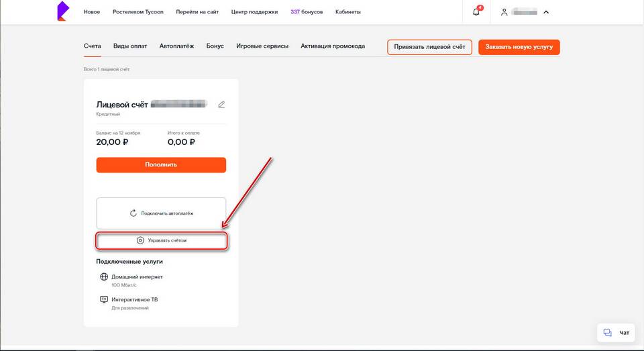This screenshot has width=644, height=351.
Task: Open the 337 бонусов link
Action: tap(307, 12)
